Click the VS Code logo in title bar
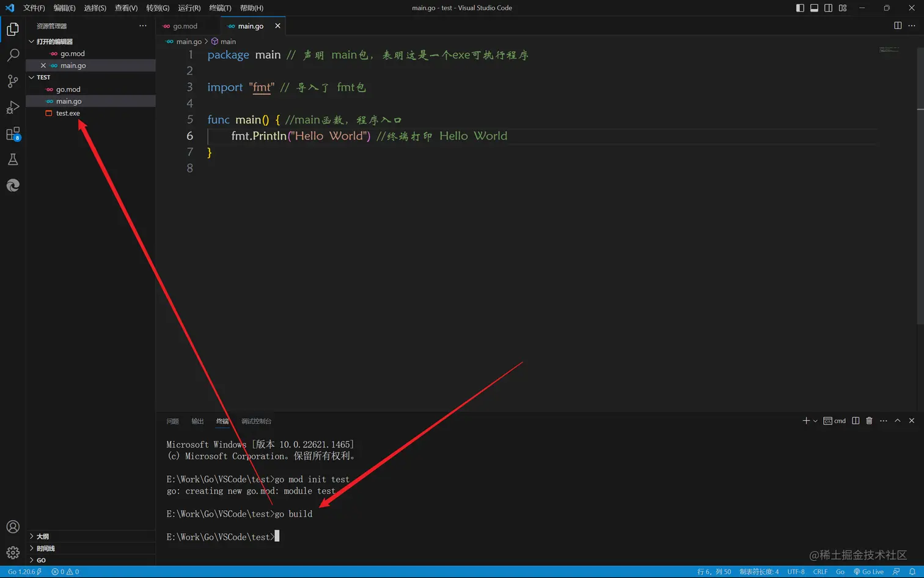Screen dimensions: 924x578 tap(10, 8)
